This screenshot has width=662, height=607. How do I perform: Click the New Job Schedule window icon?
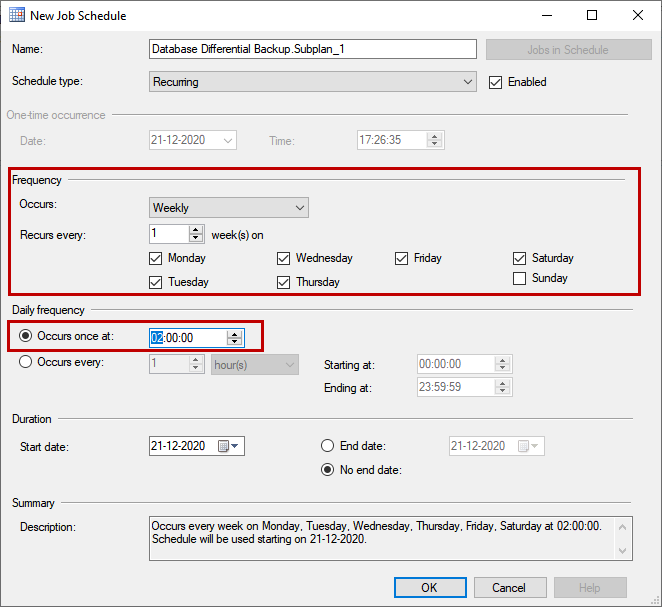pos(16,16)
